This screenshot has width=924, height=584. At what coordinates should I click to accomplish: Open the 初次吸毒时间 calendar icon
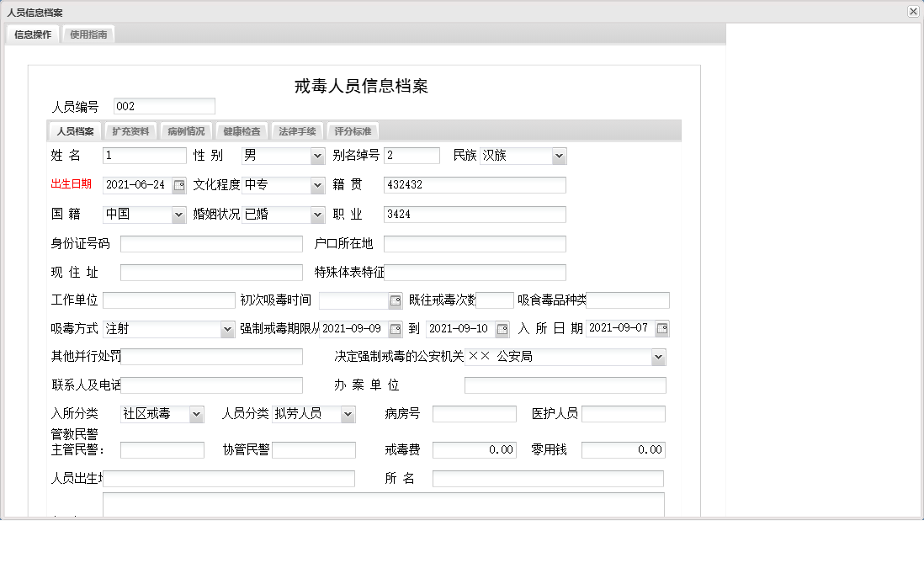click(393, 300)
